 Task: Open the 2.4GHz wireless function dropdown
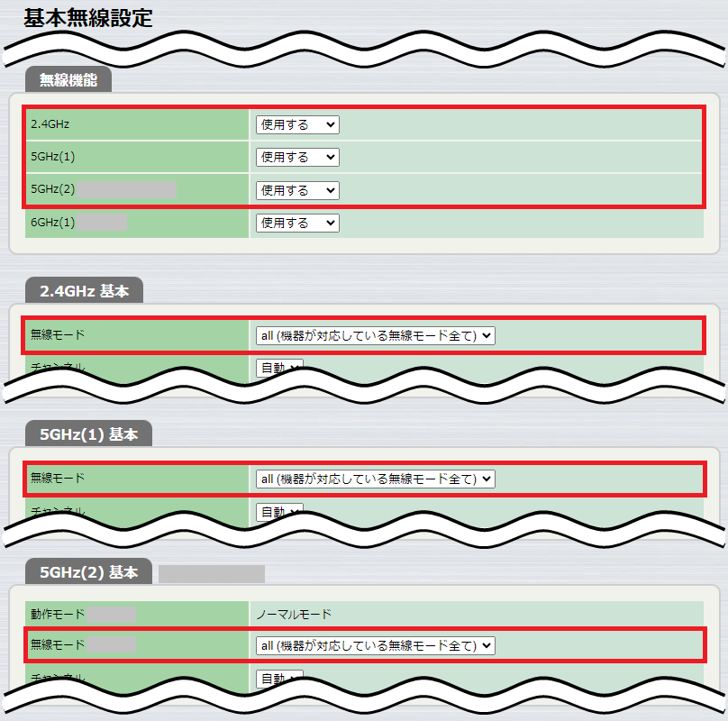point(297,124)
